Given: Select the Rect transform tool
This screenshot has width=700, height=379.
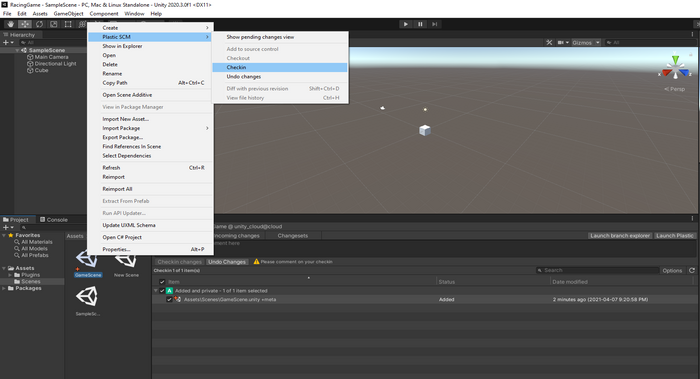Looking at the screenshot, I should [x=68, y=24].
